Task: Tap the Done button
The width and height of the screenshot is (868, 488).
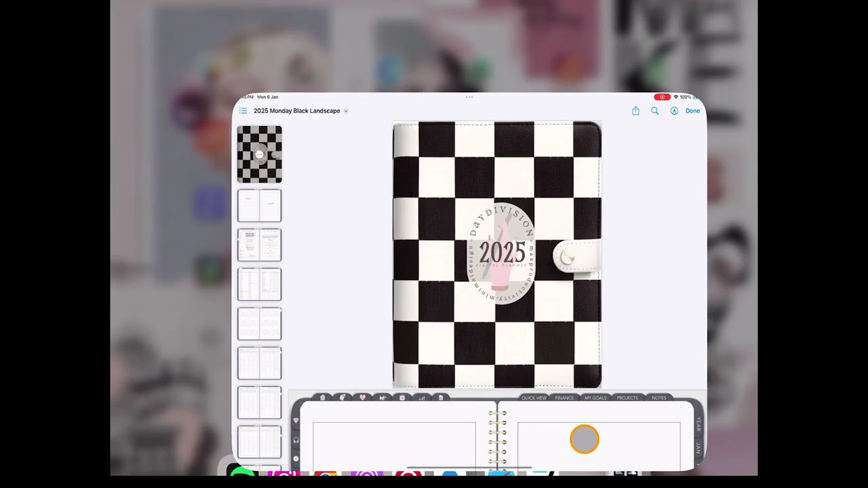Action: 692,110
